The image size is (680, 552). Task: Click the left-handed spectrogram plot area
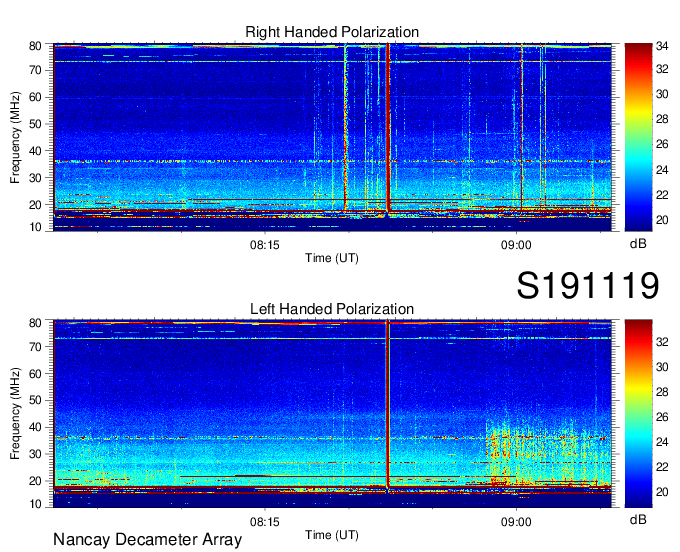(332, 414)
